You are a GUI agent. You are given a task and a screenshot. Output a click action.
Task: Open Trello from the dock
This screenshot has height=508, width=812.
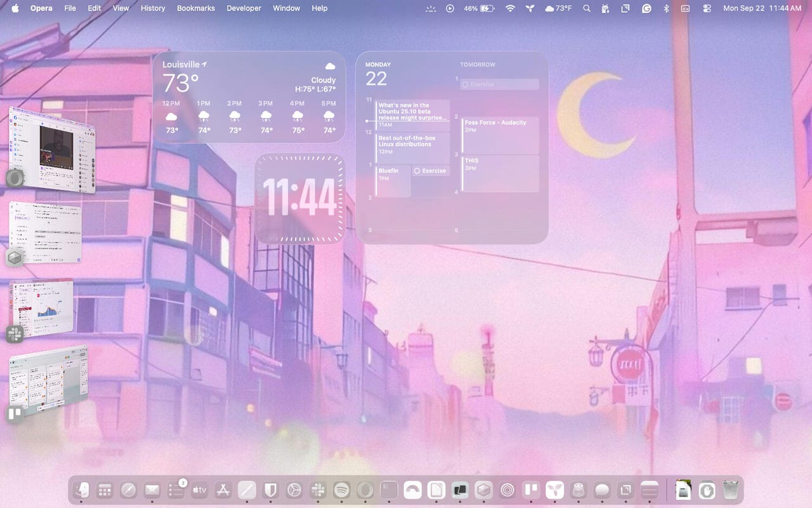point(530,490)
